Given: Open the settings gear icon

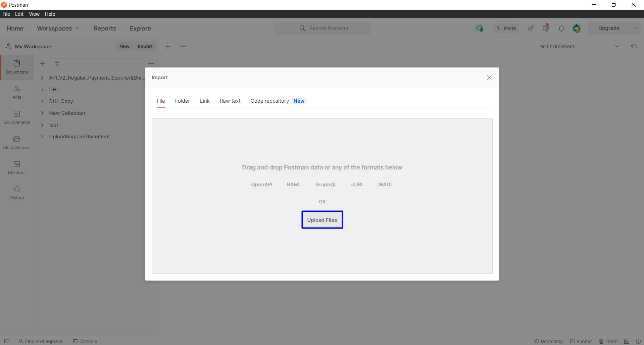Looking at the screenshot, I should point(546,28).
